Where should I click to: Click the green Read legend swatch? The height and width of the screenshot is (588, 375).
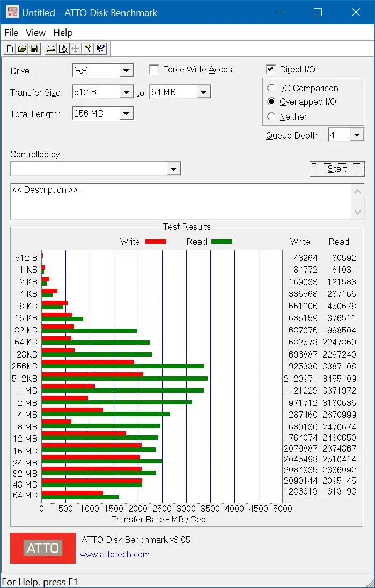[222, 242]
